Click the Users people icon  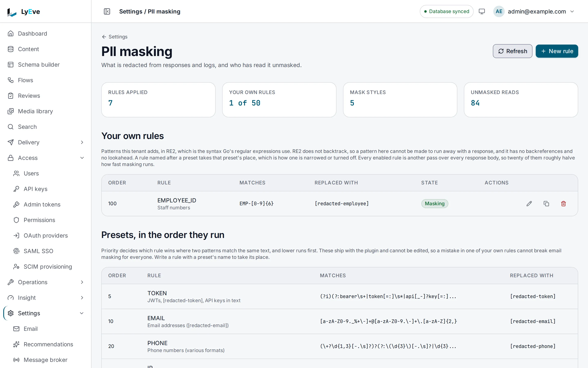coord(16,174)
